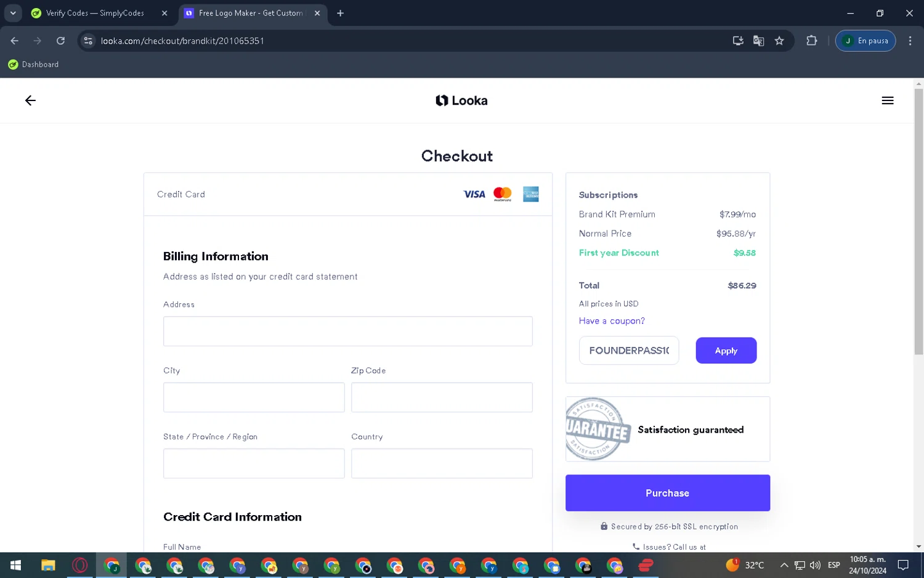
Task: Click the City input field
Action: tap(254, 397)
